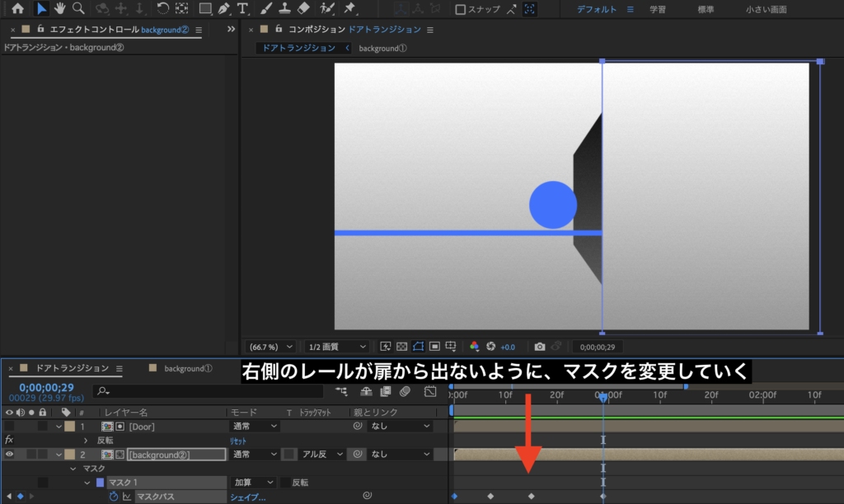Click the Home icon
Viewport: 844px width, 504px height.
click(17, 9)
